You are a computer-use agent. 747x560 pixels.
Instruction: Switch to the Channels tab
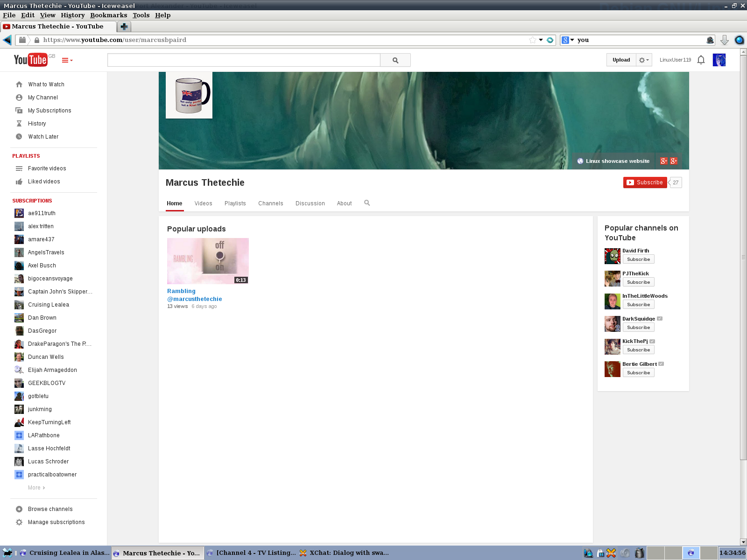271,203
